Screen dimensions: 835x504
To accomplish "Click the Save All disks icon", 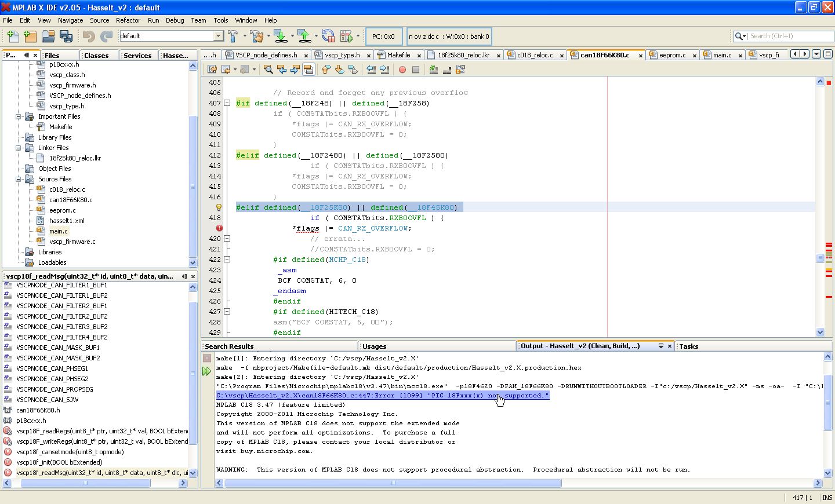I will [66, 36].
